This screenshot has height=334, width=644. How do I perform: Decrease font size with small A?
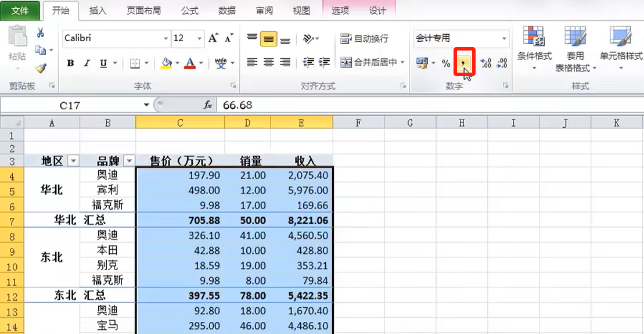[x=229, y=38]
